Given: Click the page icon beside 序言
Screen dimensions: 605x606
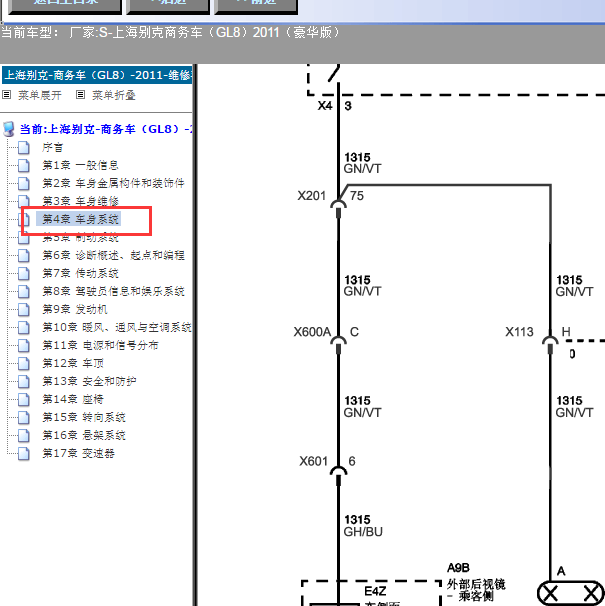Looking at the screenshot, I should point(24,147).
